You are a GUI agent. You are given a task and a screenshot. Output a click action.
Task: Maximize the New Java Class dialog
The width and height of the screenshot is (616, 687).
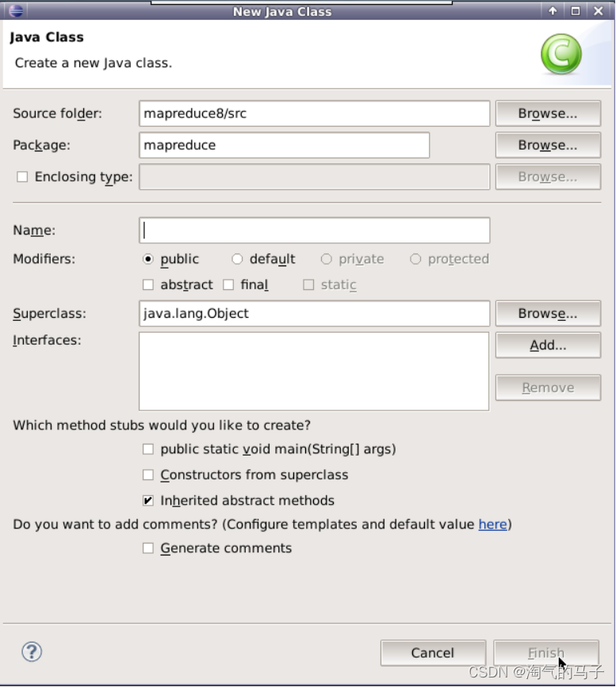[576, 11]
